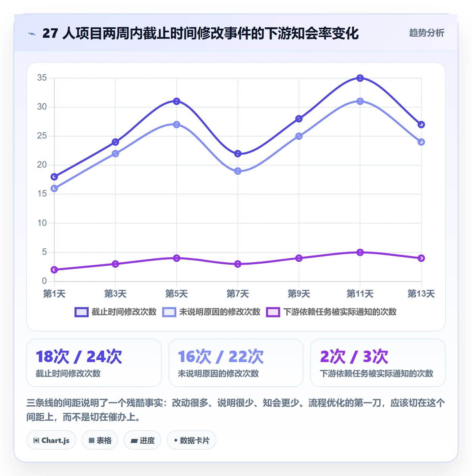Click the x-axis label 第5天

(x=177, y=294)
